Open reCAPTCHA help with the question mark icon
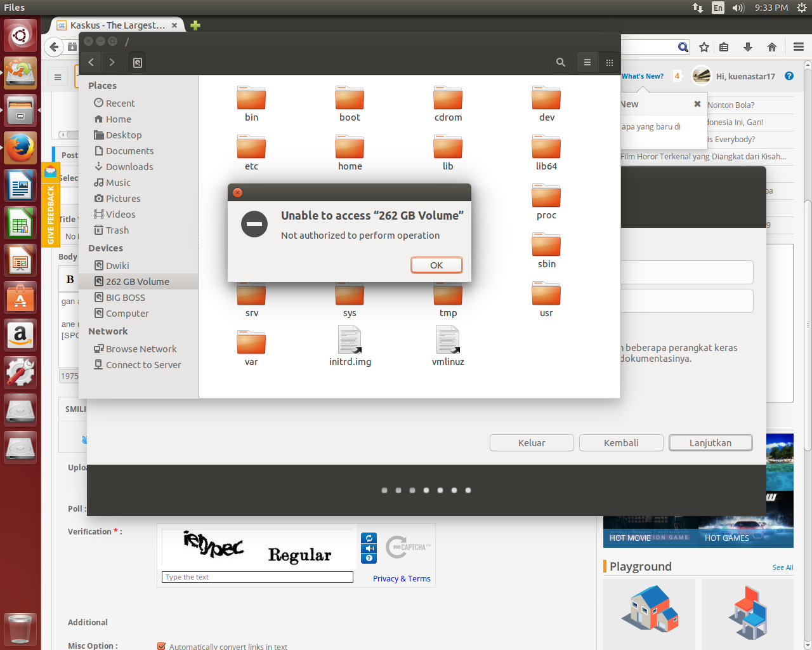The width and height of the screenshot is (812, 650). (369, 559)
